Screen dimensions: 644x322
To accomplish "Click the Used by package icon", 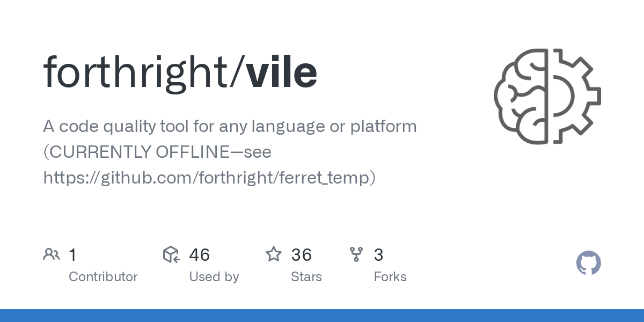I will [x=171, y=254].
